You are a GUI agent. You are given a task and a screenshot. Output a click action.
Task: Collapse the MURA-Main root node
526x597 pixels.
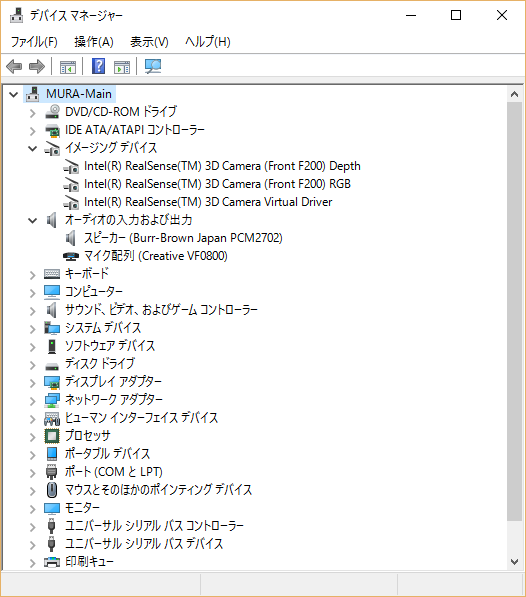tap(14, 94)
